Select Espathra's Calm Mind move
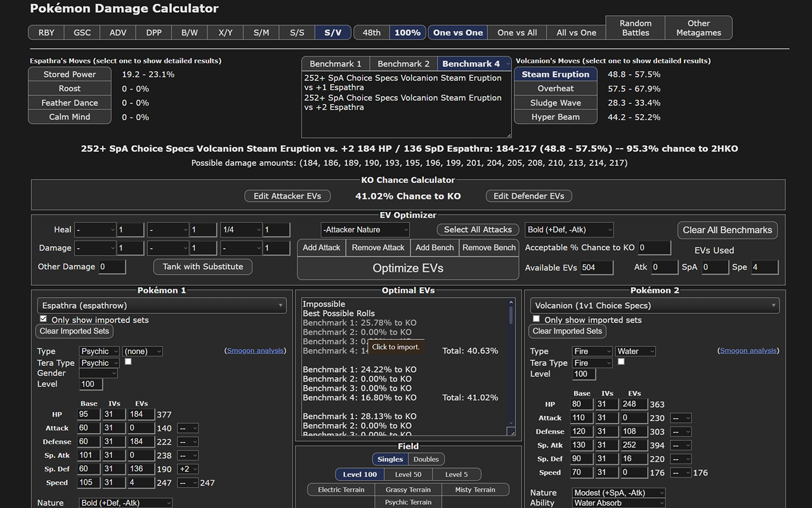This screenshot has height=508, width=812. (70, 117)
